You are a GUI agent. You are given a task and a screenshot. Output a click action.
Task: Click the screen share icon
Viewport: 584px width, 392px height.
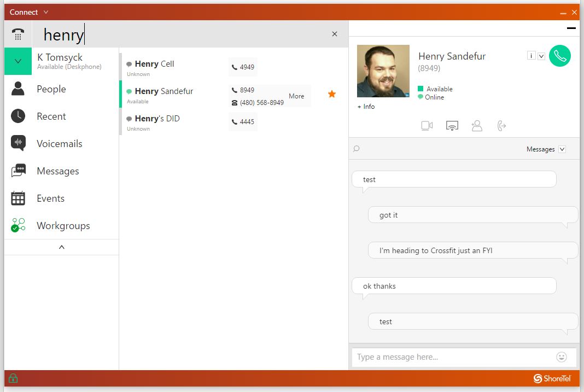pyautogui.click(x=452, y=126)
